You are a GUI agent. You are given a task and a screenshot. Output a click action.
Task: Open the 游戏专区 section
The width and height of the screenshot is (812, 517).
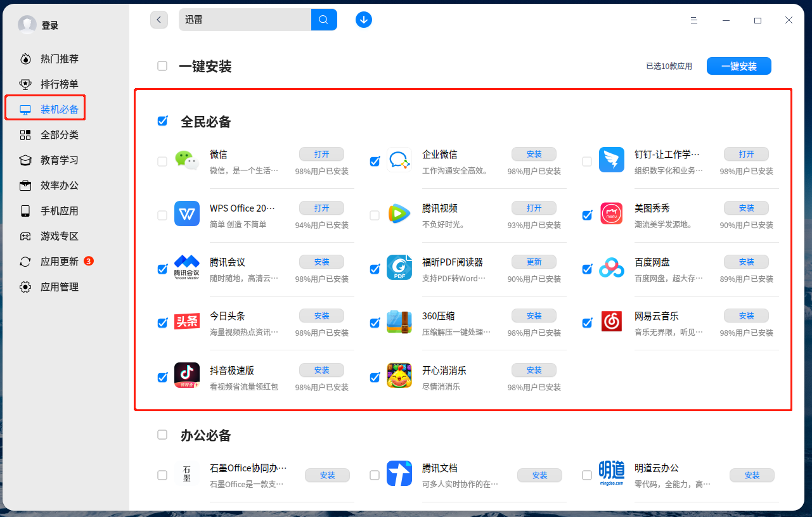click(x=49, y=236)
